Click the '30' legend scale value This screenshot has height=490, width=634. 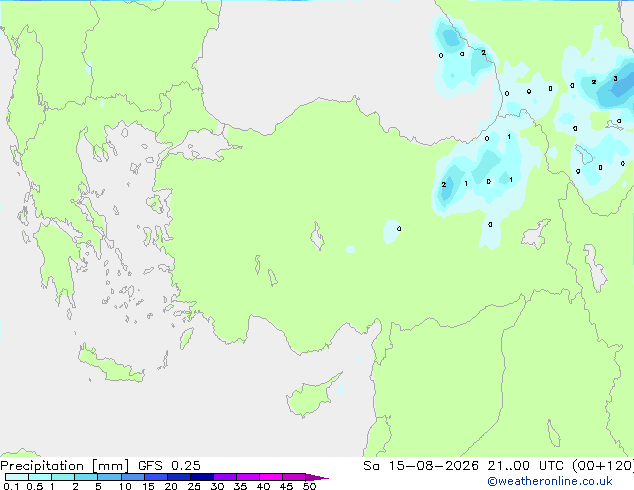(x=217, y=486)
